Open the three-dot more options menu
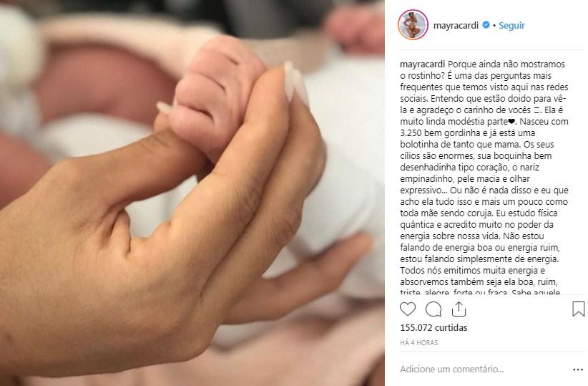 [x=578, y=370]
